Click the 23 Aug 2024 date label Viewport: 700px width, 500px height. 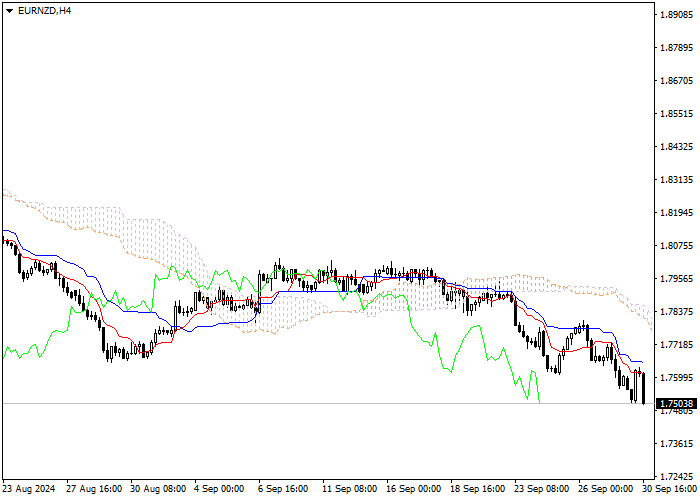pyautogui.click(x=29, y=489)
